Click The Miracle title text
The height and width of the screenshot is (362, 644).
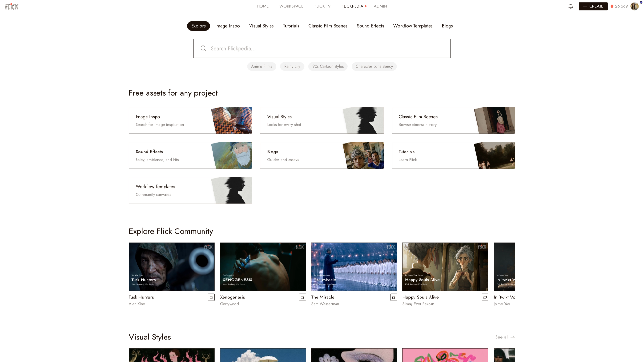coord(323,297)
